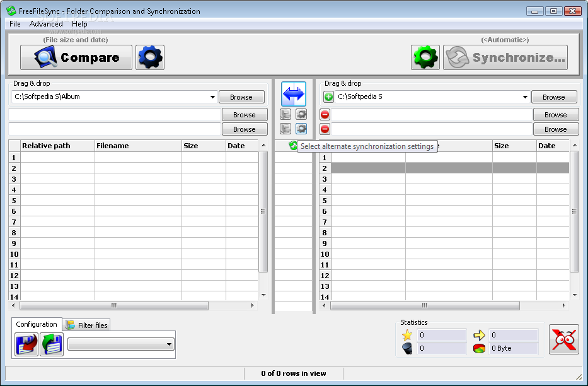The width and height of the screenshot is (588, 386).
Task: Expand right folder path dropdown
Action: pos(525,96)
